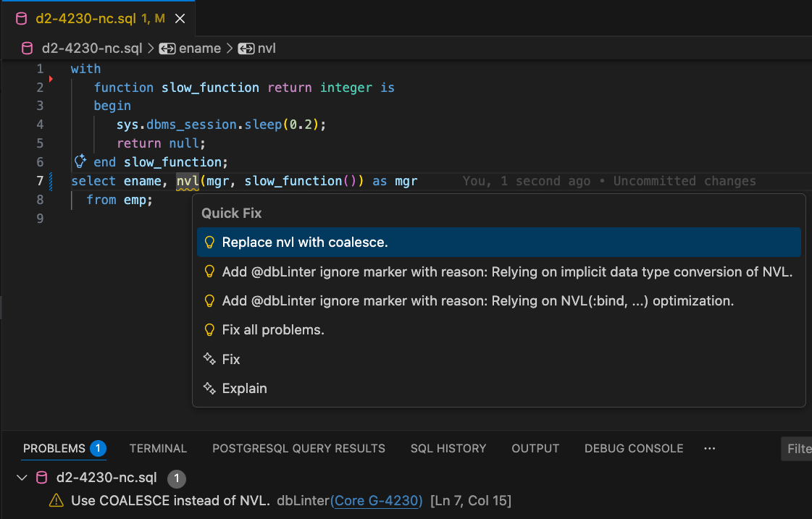The image size is (812, 519).
Task: Choose ignore marker for NVL bind optimization
Action: pyautogui.click(x=478, y=300)
